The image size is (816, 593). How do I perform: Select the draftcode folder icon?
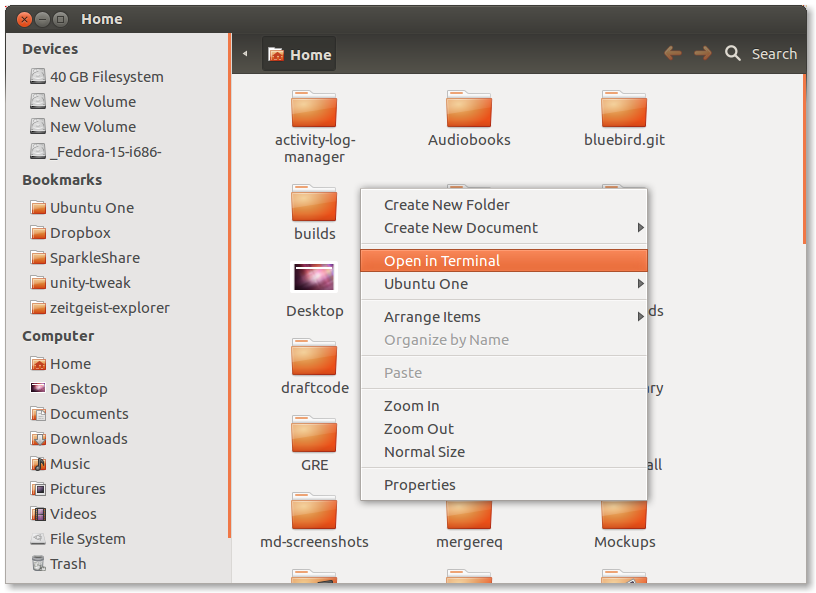point(314,357)
